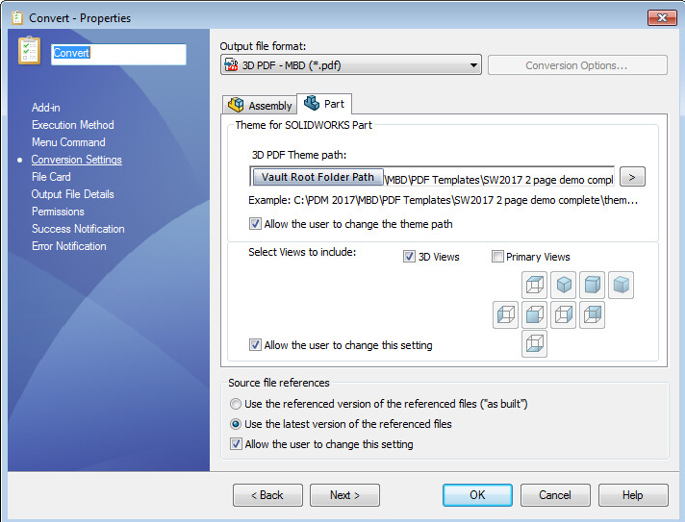Open Help for this dialog
This screenshot has width=685, height=522.
coord(633,495)
